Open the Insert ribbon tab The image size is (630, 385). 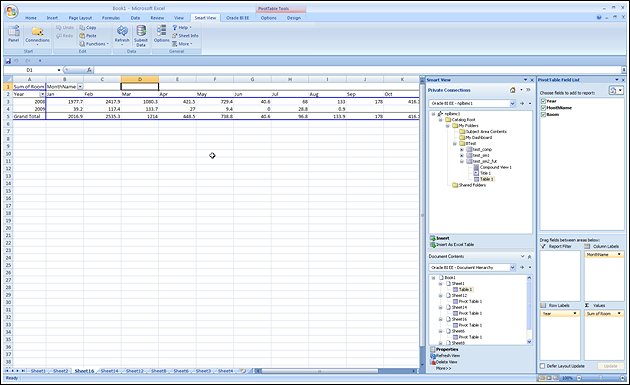click(x=52, y=18)
